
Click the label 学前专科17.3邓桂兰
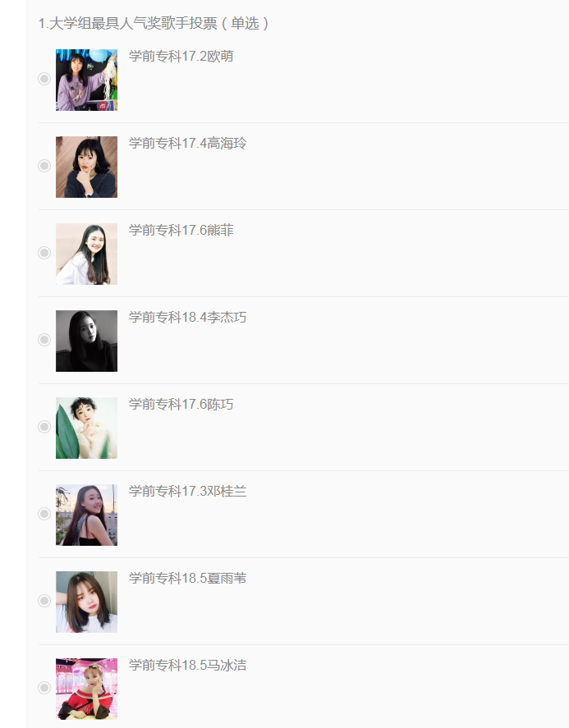(x=188, y=491)
